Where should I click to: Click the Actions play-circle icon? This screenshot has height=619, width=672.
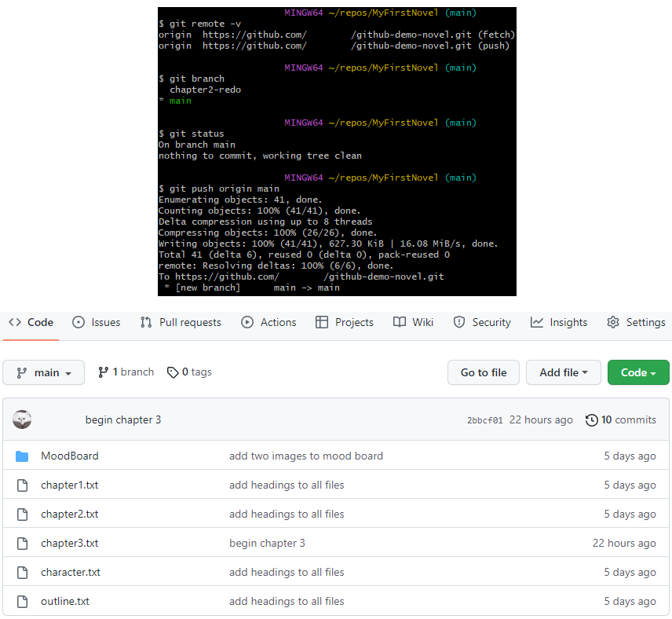(247, 322)
